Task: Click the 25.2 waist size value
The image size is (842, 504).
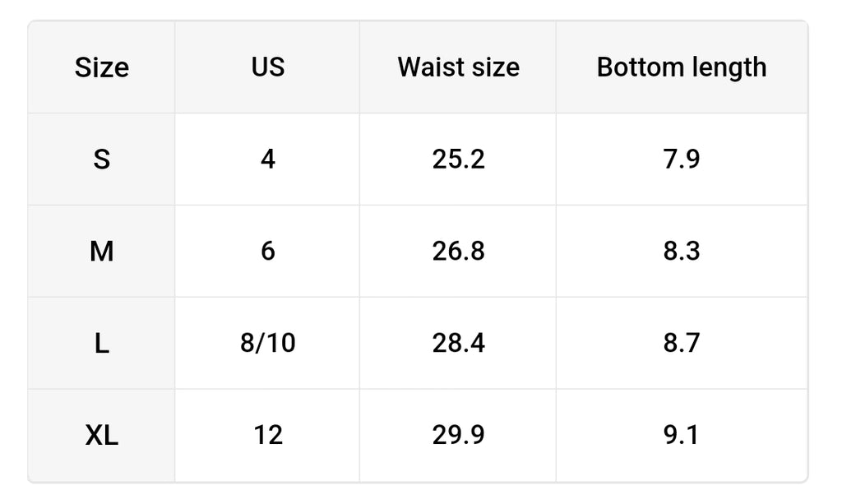Action: coord(458,160)
